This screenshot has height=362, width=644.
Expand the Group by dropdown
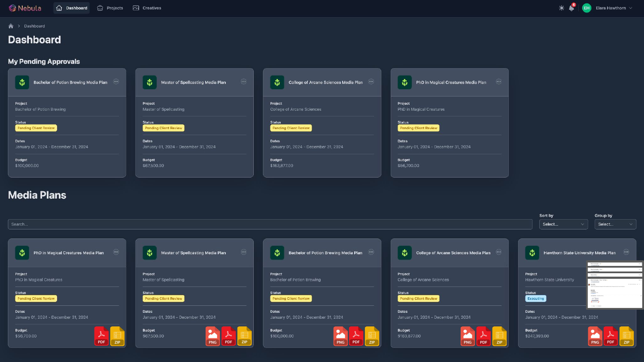coord(615,224)
